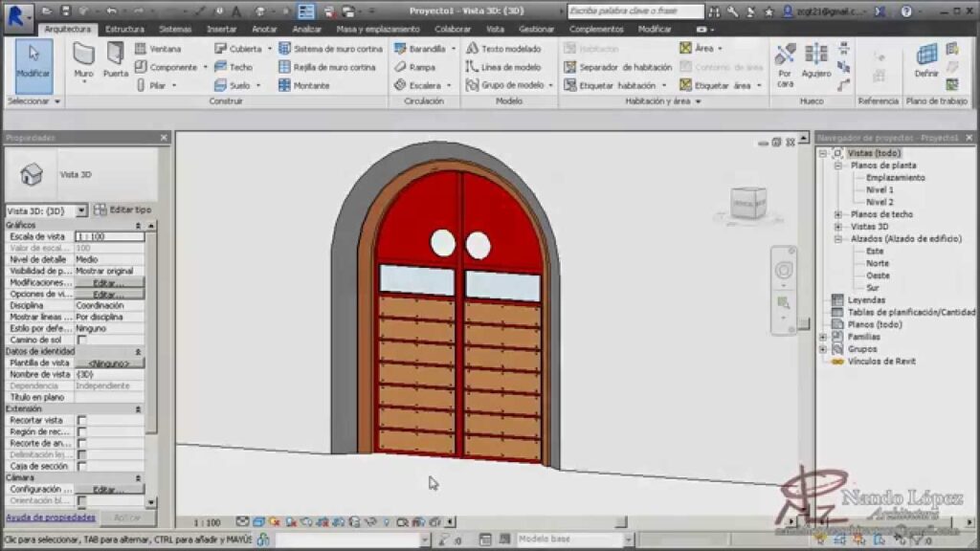Click the ViewCube in 3D view

pyautogui.click(x=748, y=203)
